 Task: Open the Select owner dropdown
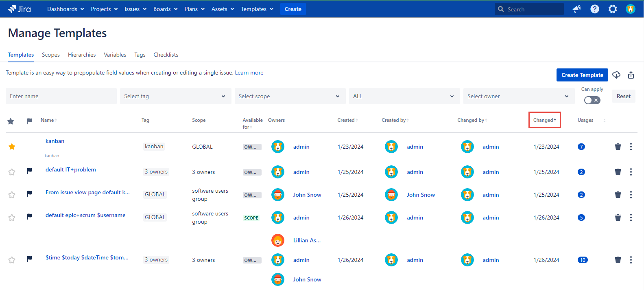[518, 96]
